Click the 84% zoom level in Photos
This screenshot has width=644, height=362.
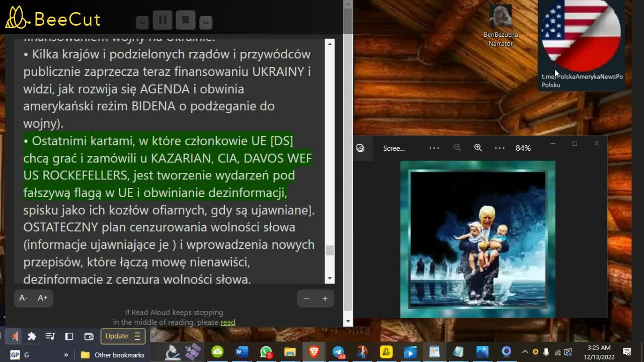(x=523, y=148)
